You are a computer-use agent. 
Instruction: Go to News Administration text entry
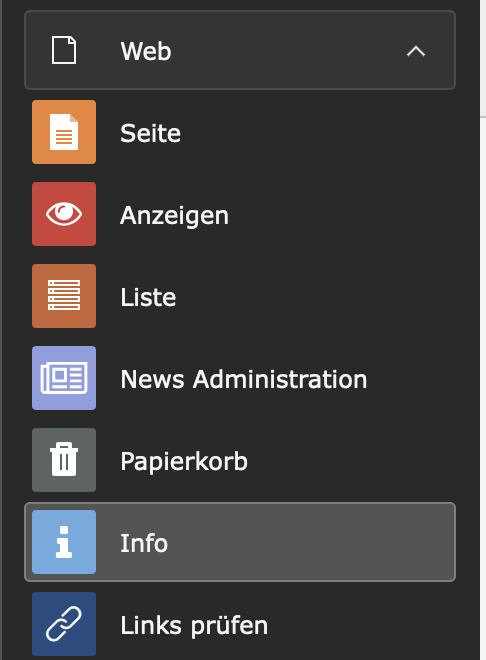point(244,379)
